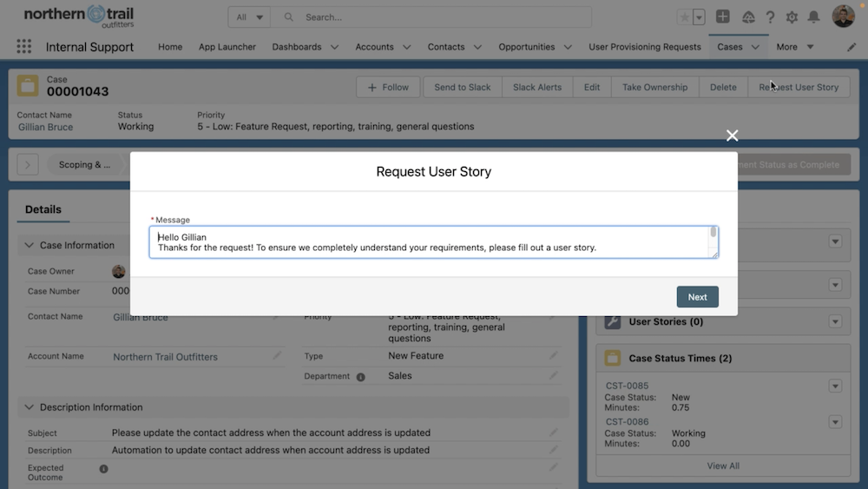Edit the Type field pencil icon
The image size is (868, 489).
553,355
